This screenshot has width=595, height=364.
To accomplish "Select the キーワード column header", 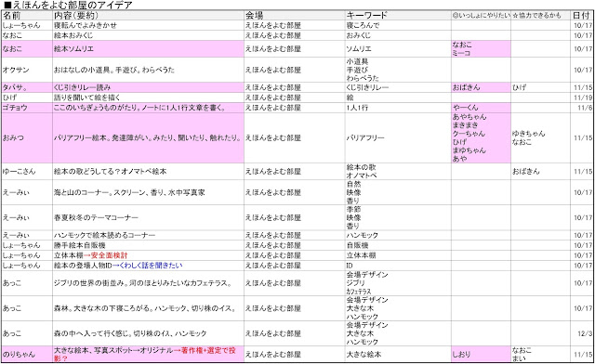I will 398,16.
